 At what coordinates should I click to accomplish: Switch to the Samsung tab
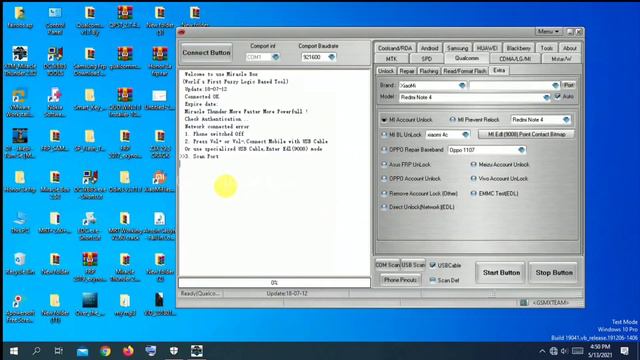click(457, 48)
